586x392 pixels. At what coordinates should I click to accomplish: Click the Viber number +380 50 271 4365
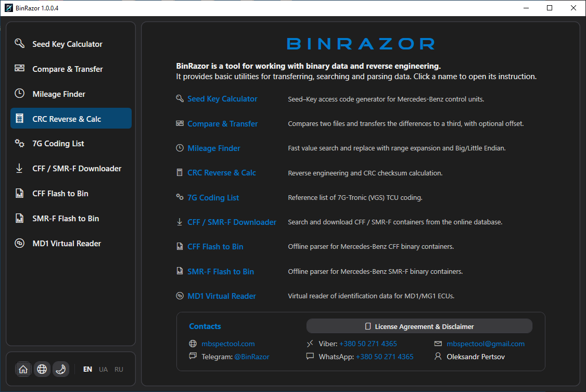click(x=368, y=344)
